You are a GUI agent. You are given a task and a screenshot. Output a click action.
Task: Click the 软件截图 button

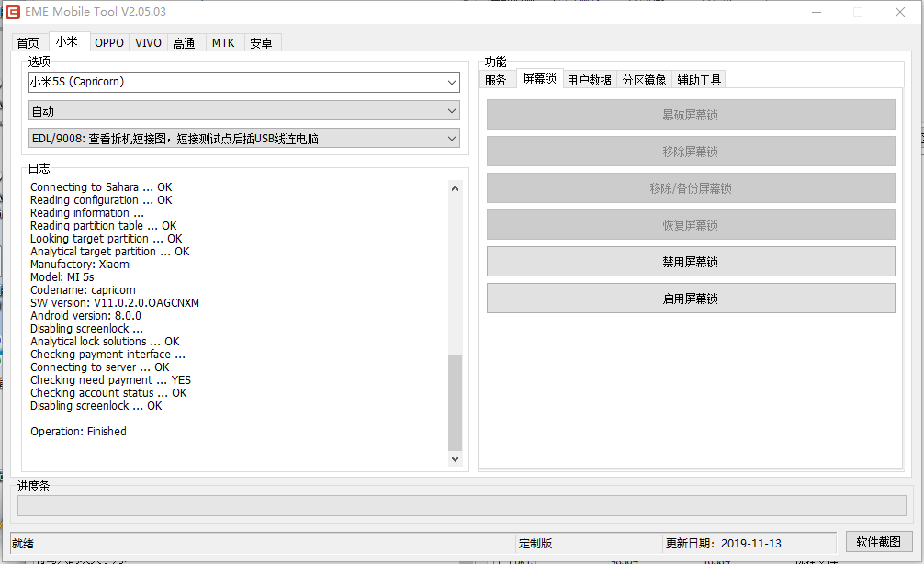point(879,542)
